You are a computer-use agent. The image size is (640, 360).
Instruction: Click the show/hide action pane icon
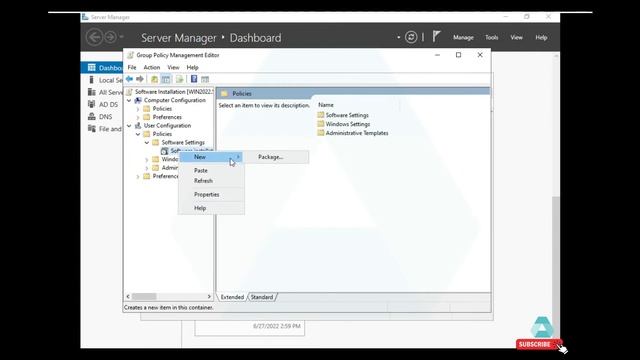(205, 79)
